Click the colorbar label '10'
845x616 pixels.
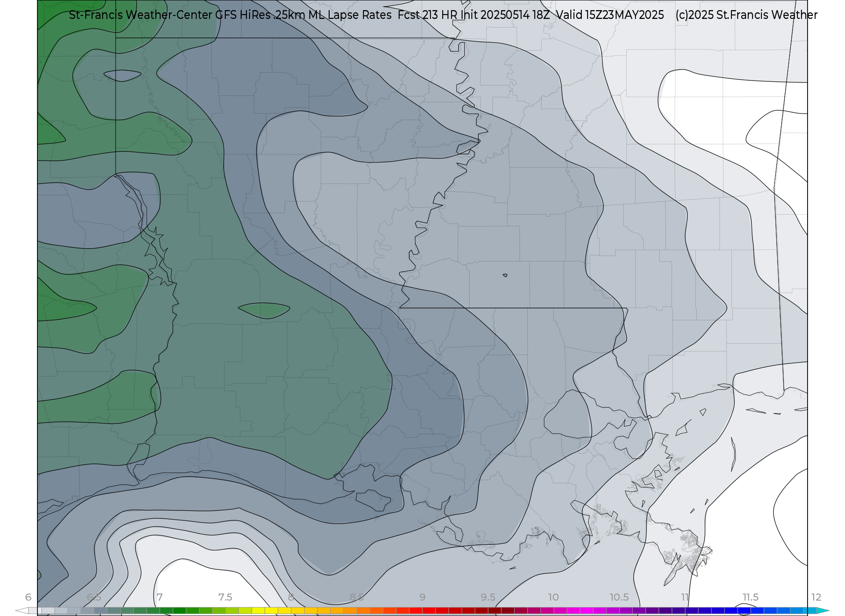[553, 597]
